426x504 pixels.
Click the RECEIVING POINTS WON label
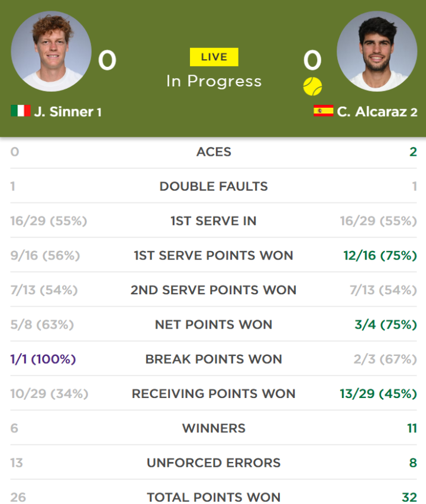tap(214, 394)
